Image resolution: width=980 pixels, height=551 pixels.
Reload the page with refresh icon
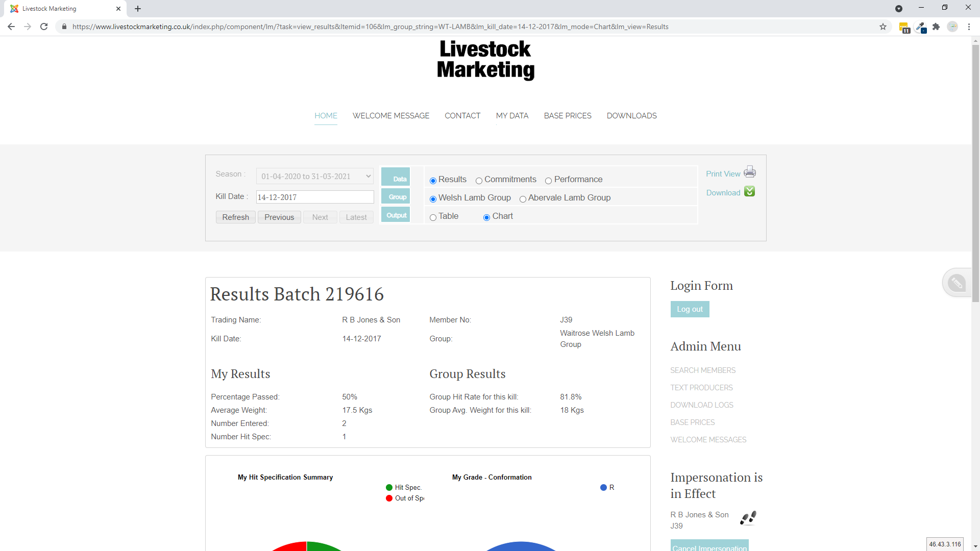point(44,27)
